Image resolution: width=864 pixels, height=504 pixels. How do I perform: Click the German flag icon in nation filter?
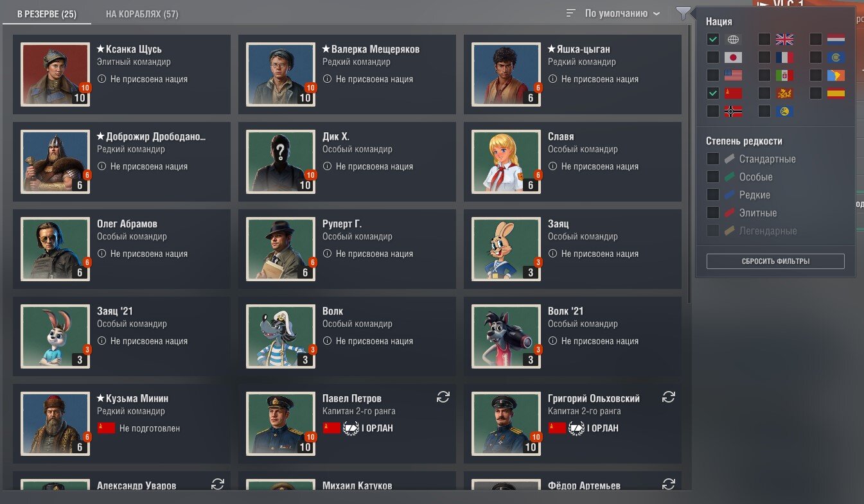click(733, 111)
